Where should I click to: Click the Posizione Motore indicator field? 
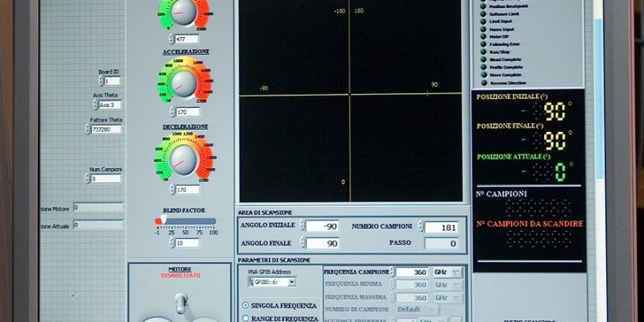pyautogui.click(x=98, y=208)
